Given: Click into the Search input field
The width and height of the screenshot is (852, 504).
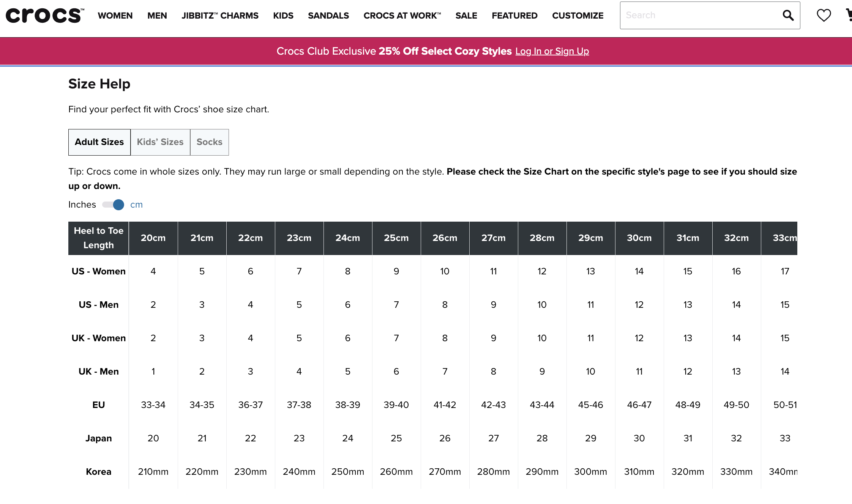Looking at the screenshot, I should [699, 16].
